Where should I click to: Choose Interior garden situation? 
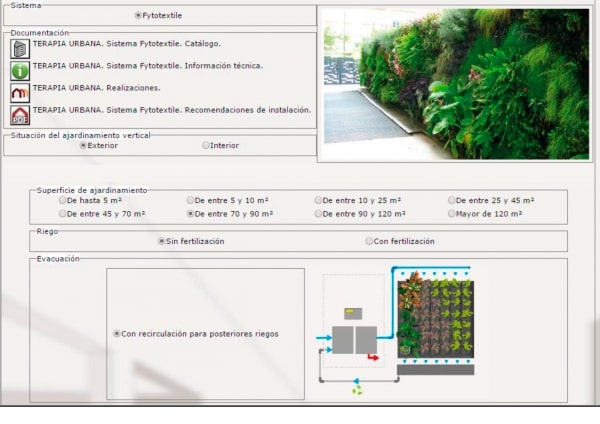pyautogui.click(x=205, y=145)
